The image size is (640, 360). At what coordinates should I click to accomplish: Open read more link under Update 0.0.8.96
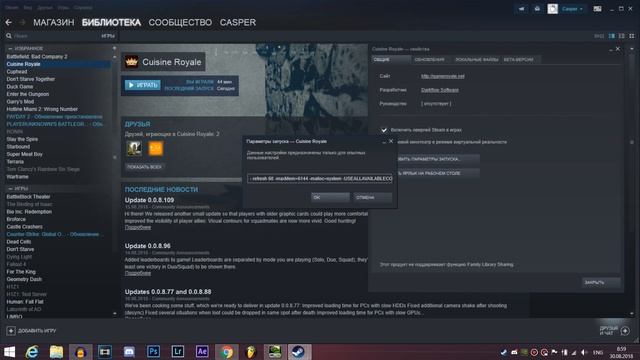pos(138,273)
